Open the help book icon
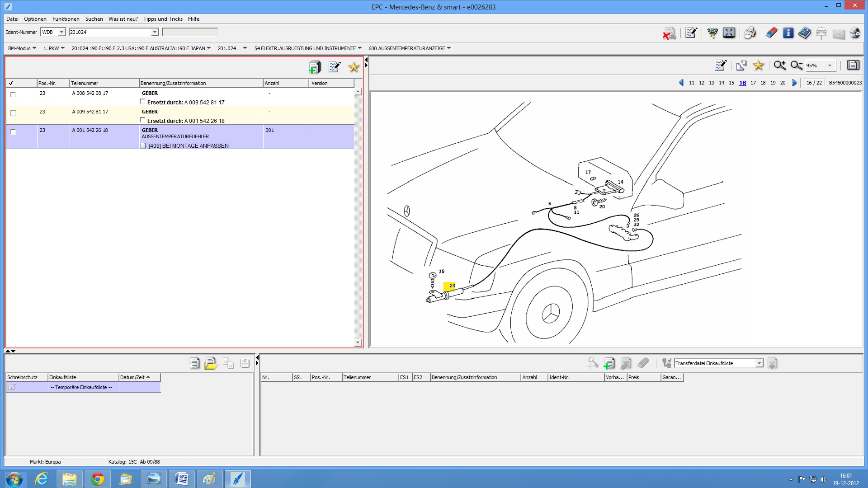This screenshot has height=488, width=868. pos(805,33)
